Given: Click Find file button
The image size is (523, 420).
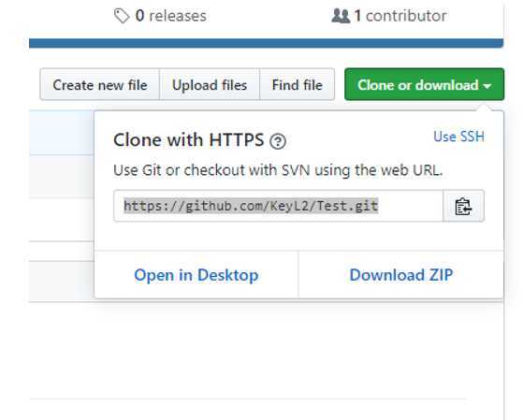Looking at the screenshot, I should coord(298,84).
